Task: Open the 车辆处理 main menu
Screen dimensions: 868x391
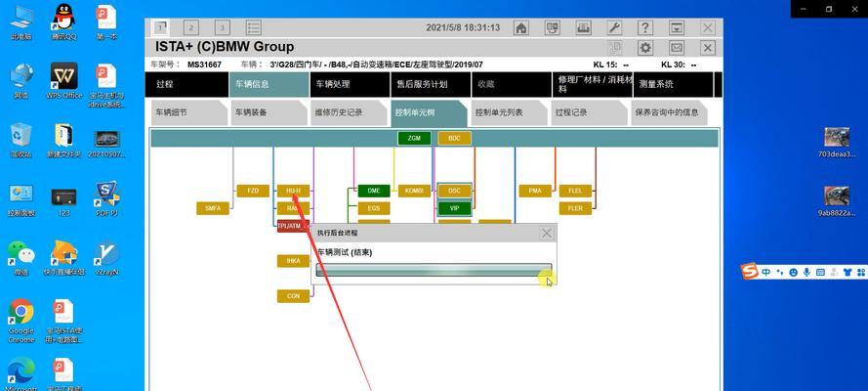Action: [x=350, y=84]
